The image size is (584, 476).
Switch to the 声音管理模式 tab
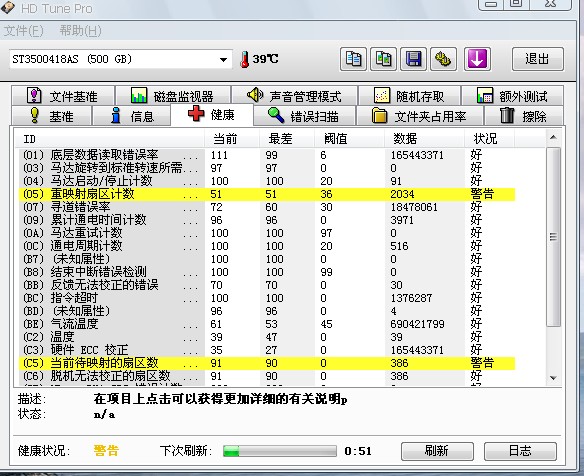click(x=294, y=96)
